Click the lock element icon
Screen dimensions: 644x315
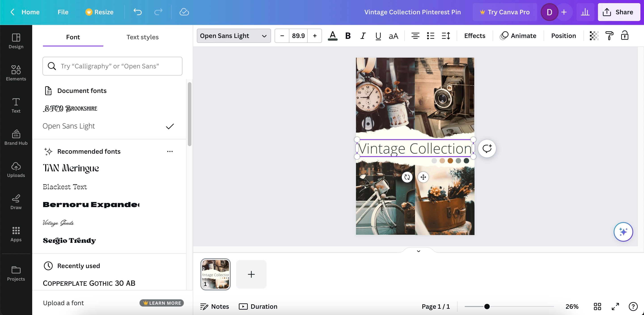point(625,36)
